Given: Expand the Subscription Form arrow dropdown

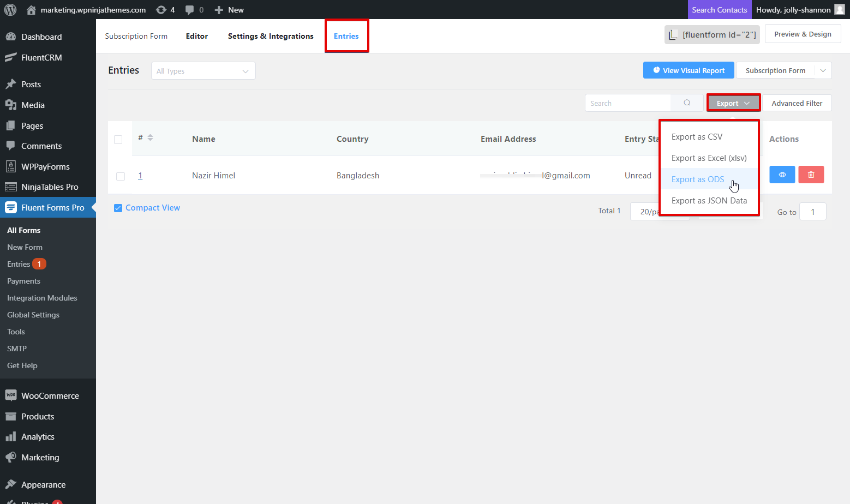Looking at the screenshot, I should click(x=823, y=70).
